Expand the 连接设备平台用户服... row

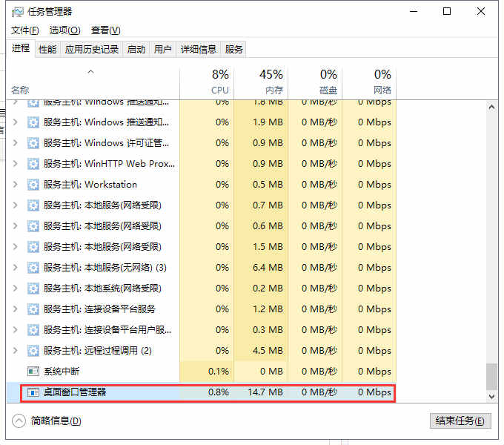point(15,329)
